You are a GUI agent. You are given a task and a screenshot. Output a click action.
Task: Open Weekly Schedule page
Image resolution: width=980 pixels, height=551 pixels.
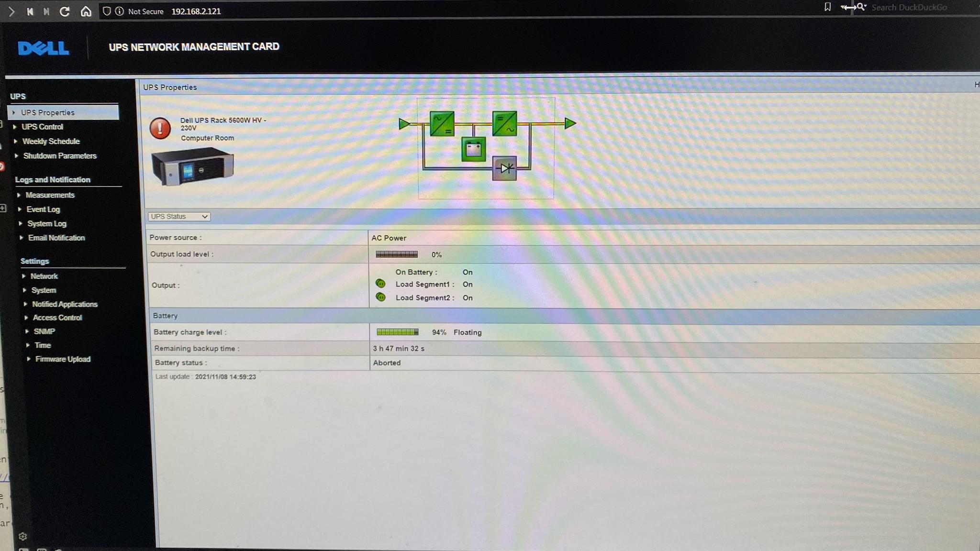[51, 141]
